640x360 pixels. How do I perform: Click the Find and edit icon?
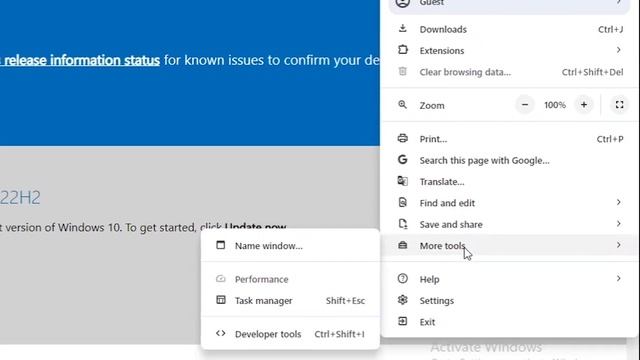(x=402, y=202)
